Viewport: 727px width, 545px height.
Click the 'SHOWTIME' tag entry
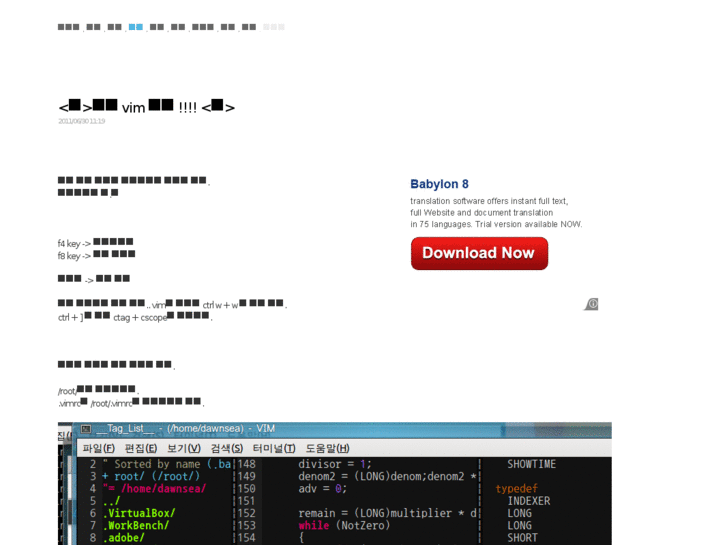point(531,464)
